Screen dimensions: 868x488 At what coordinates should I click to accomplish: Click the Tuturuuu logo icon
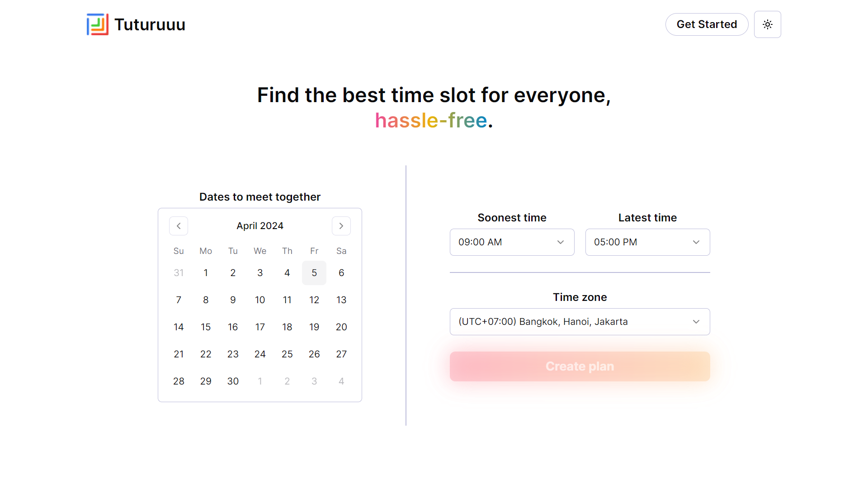tap(98, 24)
